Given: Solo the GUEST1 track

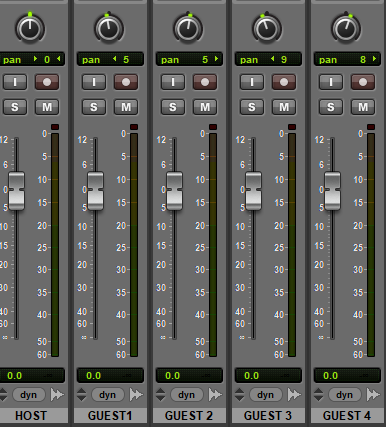Looking at the screenshot, I should 94,107.
